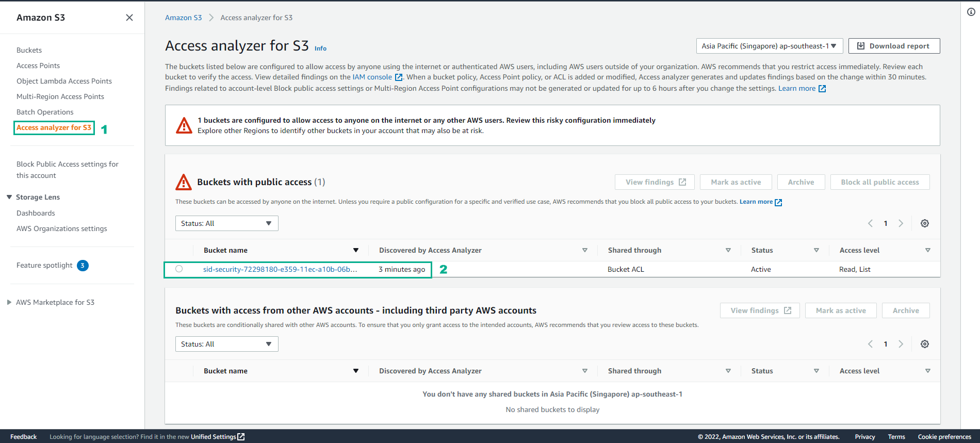Open IAM console external link
This screenshot has width=980, height=443.
click(x=377, y=77)
